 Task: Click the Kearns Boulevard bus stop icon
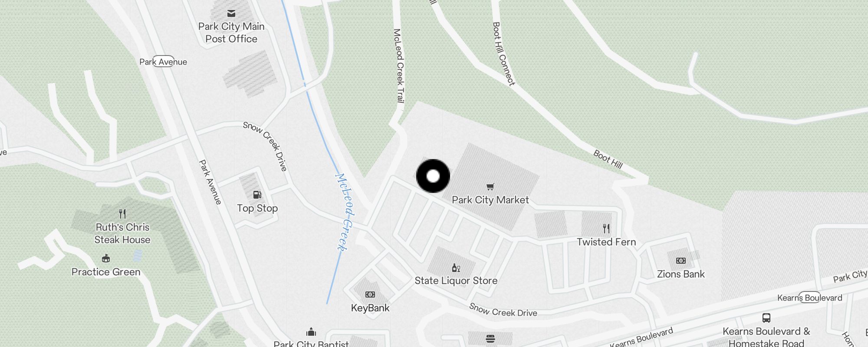[766, 318]
